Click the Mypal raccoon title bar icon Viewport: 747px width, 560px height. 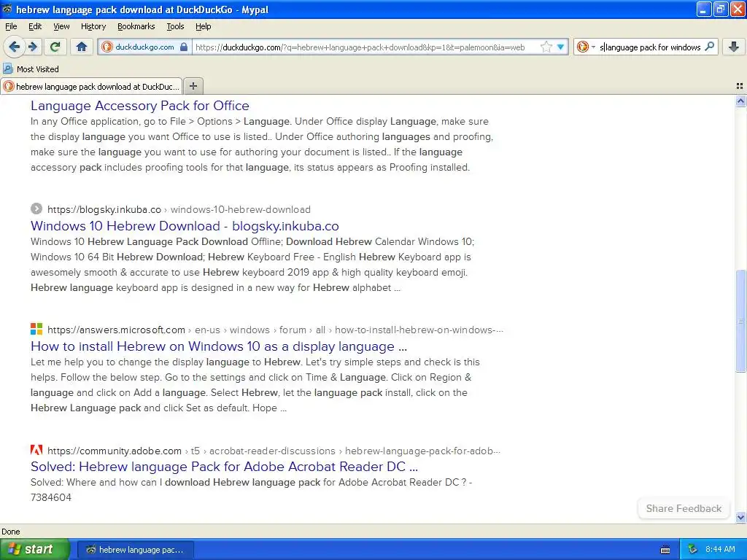tap(7, 9)
